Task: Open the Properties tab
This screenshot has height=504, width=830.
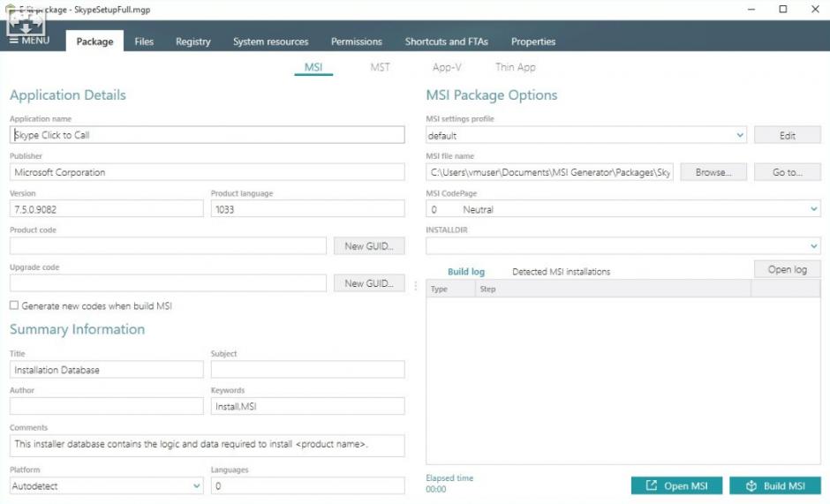Action: 533,41
